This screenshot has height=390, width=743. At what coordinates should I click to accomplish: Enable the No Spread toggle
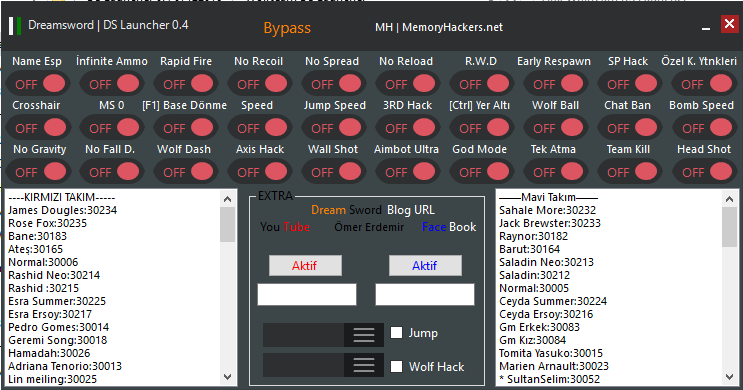(x=334, y=84)
